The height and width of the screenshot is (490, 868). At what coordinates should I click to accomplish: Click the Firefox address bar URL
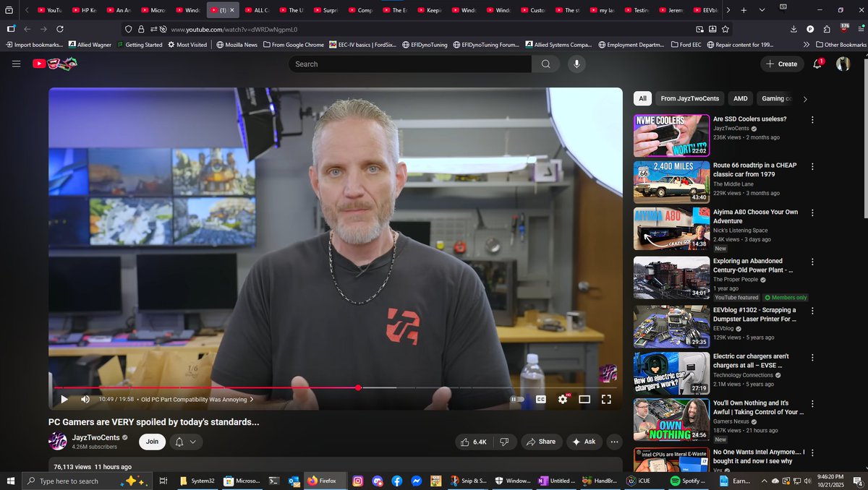pyautogui.click(x=234, y=29)
